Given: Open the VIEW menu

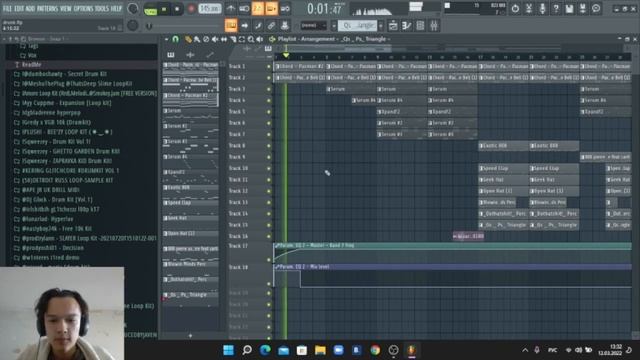Looking at the screenshot, I should click(x=66, y=8).
